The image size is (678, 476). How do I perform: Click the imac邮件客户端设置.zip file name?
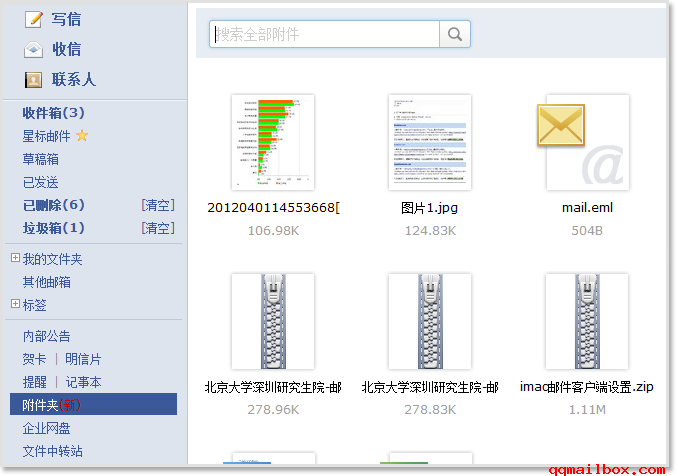click(x=587, y=387)
